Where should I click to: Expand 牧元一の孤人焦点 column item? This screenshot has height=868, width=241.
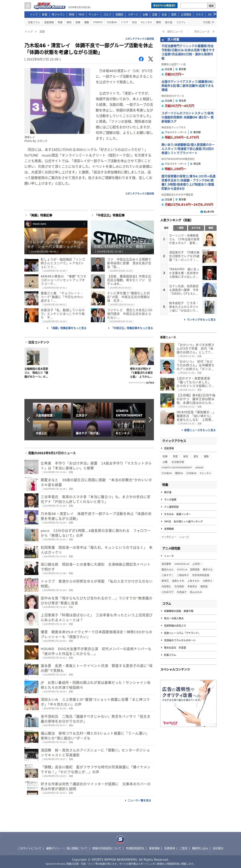[188, 618]
